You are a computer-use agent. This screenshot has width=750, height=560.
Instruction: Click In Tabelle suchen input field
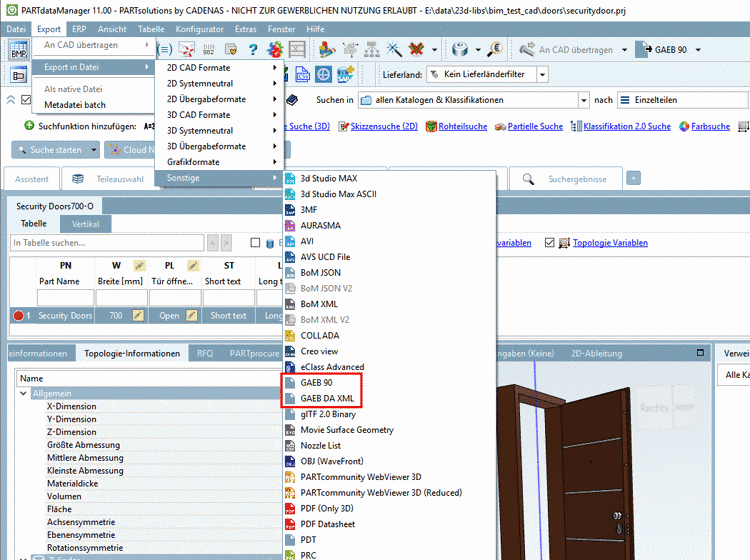point(107,243)
